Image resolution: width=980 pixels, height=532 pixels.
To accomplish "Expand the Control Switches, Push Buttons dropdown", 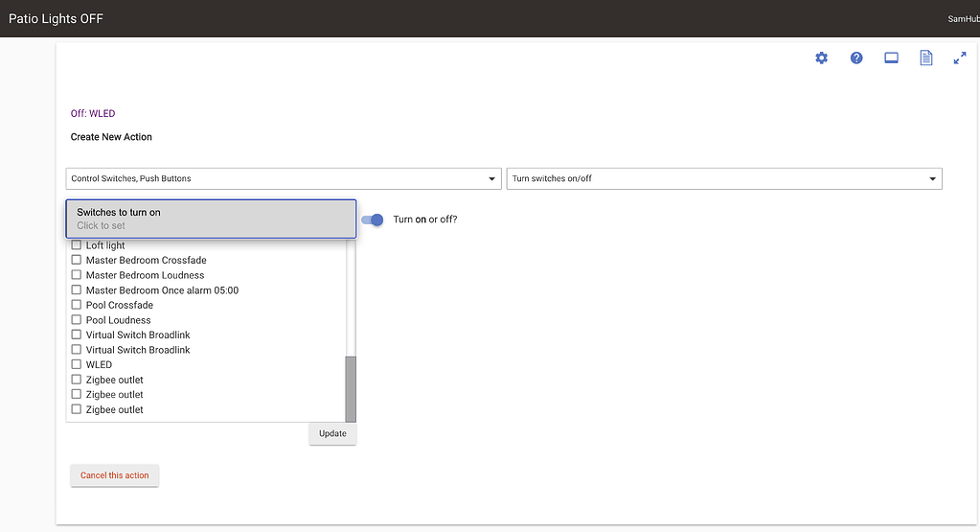I will click(x=284, y=179).
